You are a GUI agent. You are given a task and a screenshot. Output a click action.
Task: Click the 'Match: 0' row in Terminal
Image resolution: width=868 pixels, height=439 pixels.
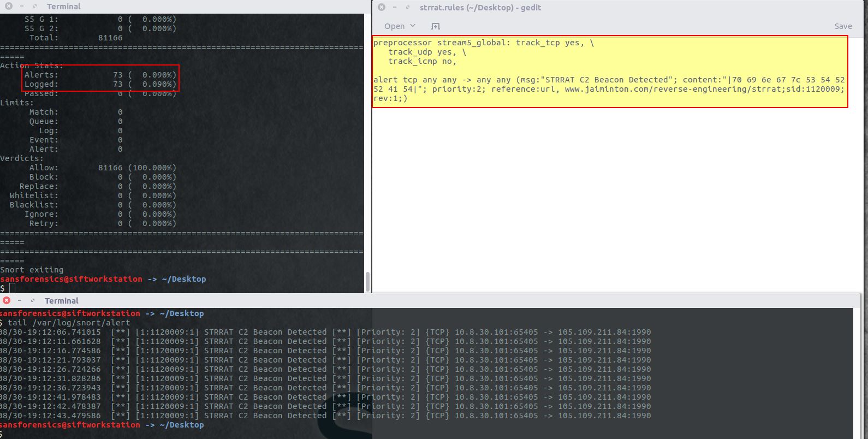pos(76,112)
